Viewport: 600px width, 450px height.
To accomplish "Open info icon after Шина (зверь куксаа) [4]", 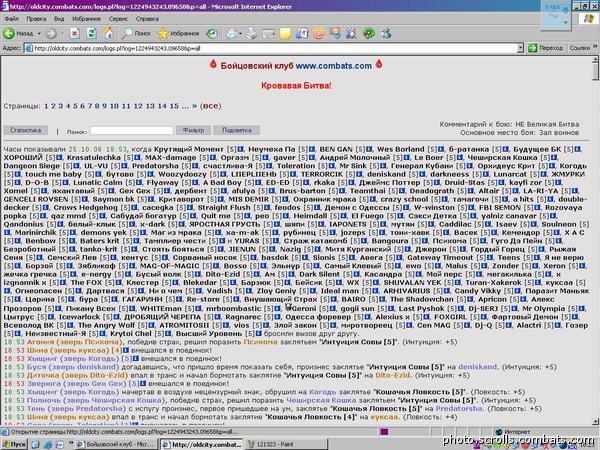I will click(126, 351).
